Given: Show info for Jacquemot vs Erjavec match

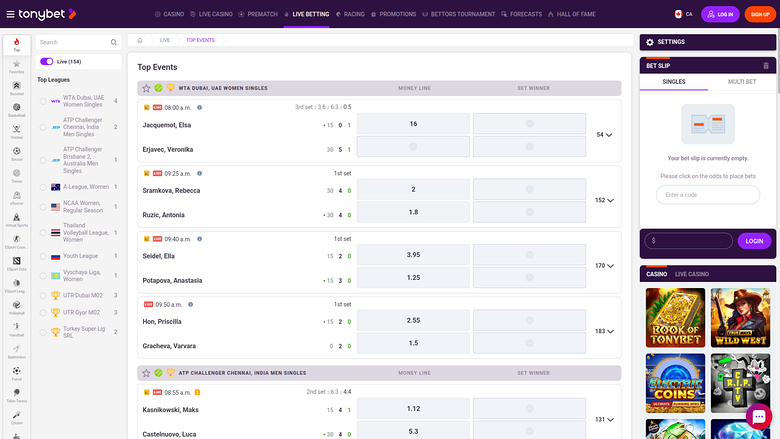Looking at the screenshot, I should pyautogui.click(x=199, y=107).
